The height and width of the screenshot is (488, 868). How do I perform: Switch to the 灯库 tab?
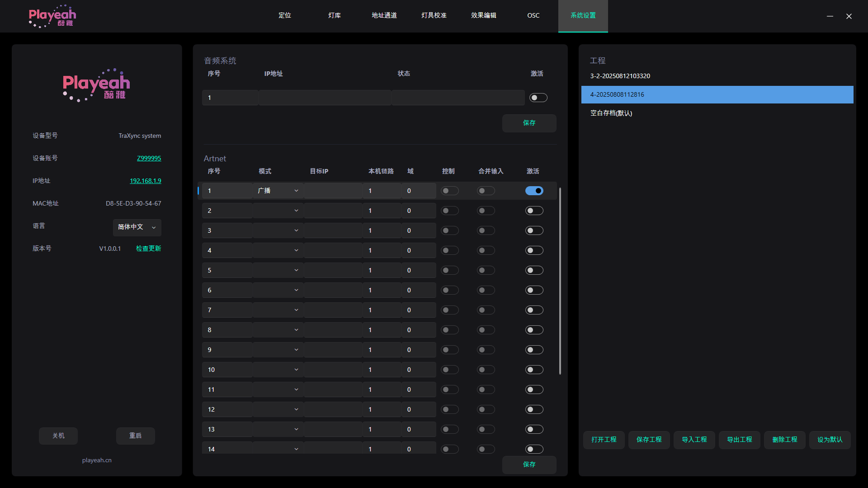click(335, 15)
